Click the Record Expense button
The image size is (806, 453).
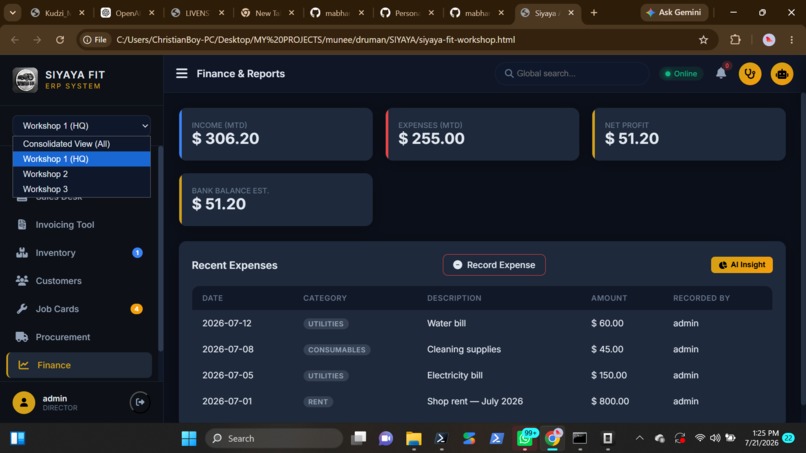click(494, 265)
